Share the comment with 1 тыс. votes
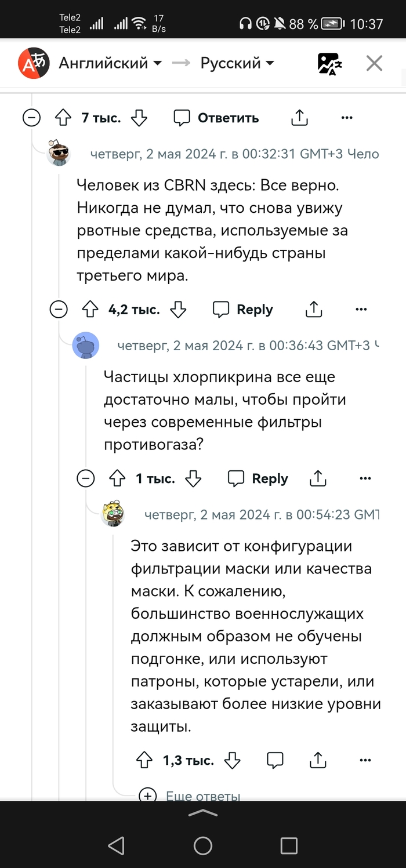 [x=318, y=478]
